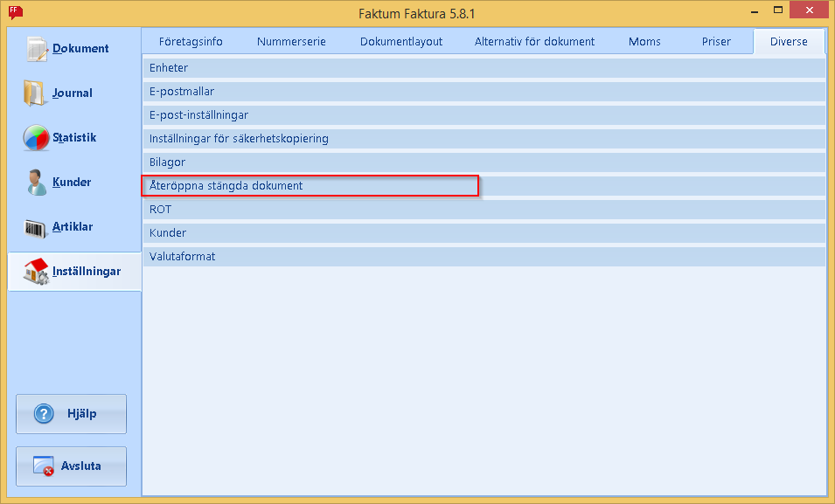Click the Hjälp button label
Viewport: 835px width, 504px height.
(82, 413)
